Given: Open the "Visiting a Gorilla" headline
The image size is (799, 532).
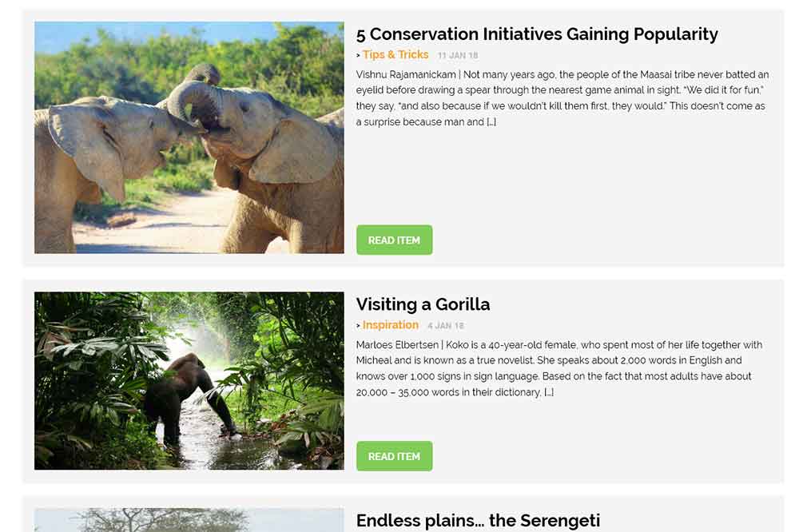Looking at the screenshot, I should coord(423,304).
